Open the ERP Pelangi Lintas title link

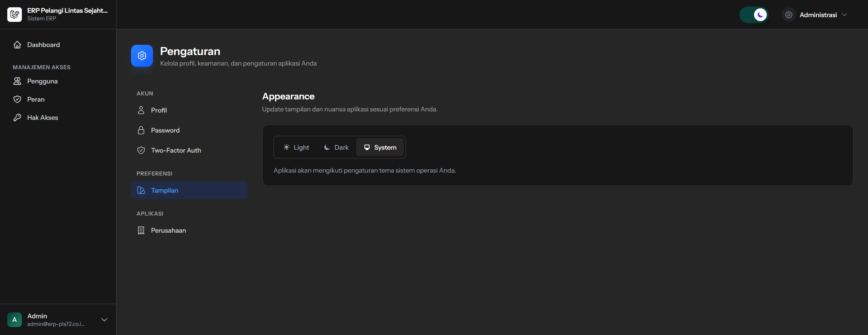click(x=67, y=11)
